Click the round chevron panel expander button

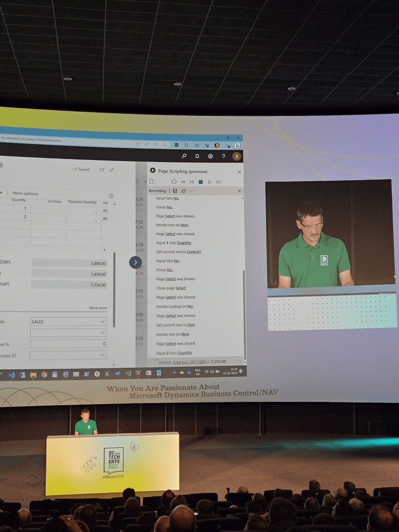pyautogui.click(x=135, y=262)
